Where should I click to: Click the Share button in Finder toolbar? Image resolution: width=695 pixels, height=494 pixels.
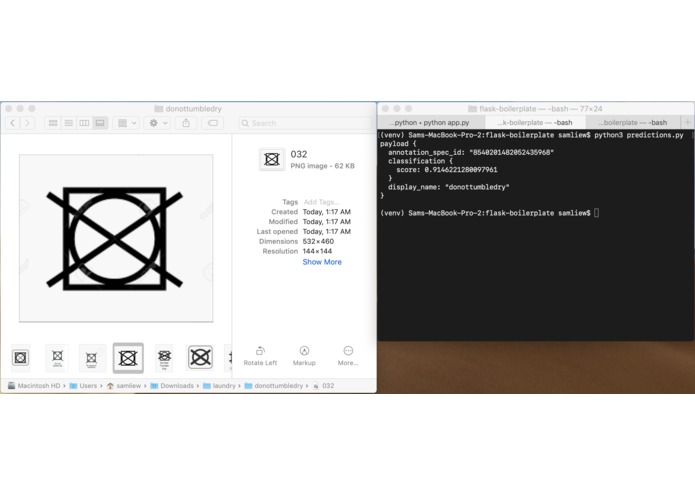[186, 123]
